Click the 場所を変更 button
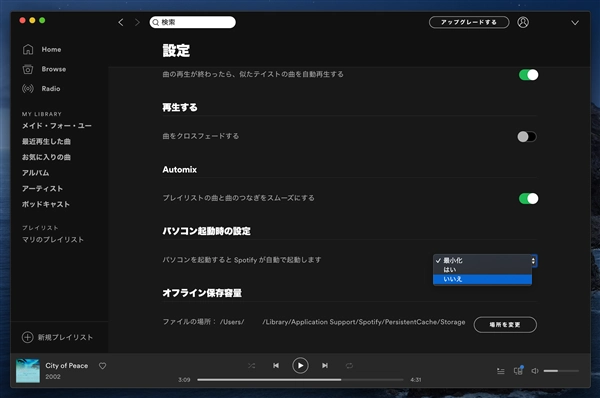 [x=505, y=325]
